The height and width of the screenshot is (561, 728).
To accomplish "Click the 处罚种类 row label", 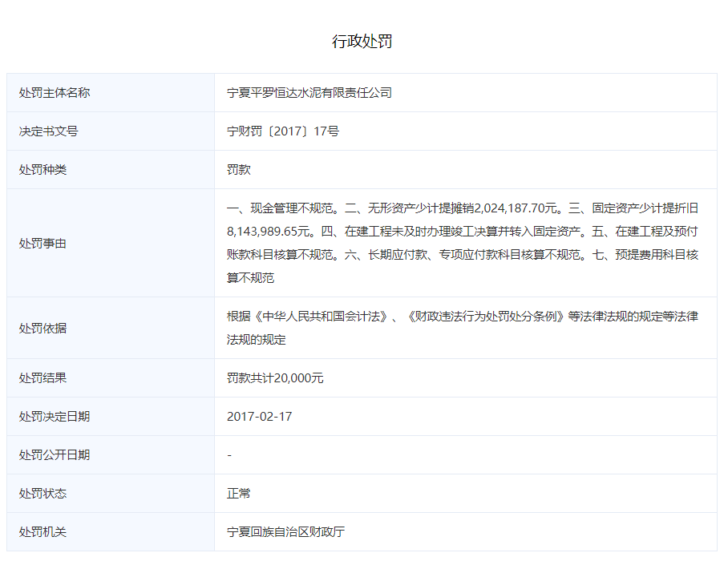I will point(42,170).
